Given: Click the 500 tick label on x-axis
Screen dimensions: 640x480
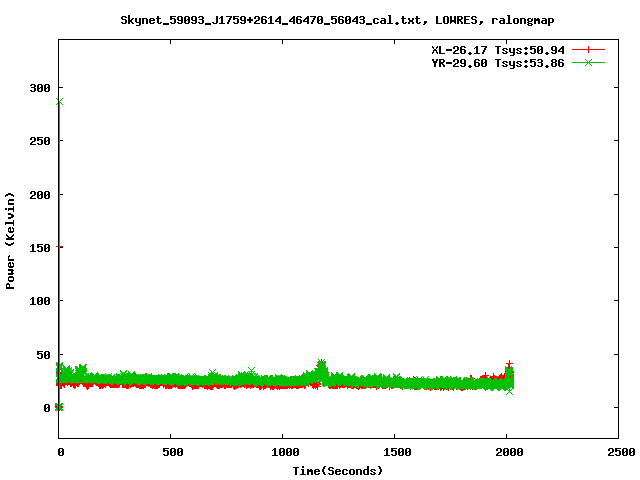Looking at the screenshot, I should coord(173,452).
